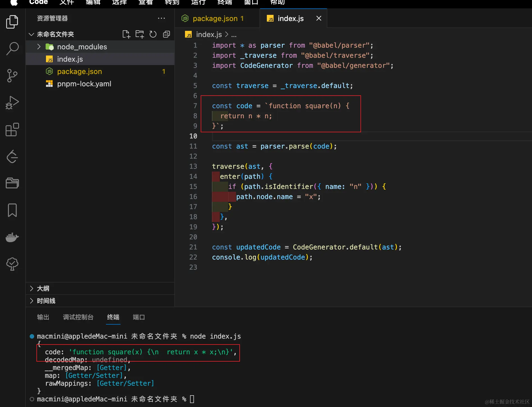Screen dimensions: 532x407
Task: Place cursor in terminal input prompt
Action: pos(192,399)
